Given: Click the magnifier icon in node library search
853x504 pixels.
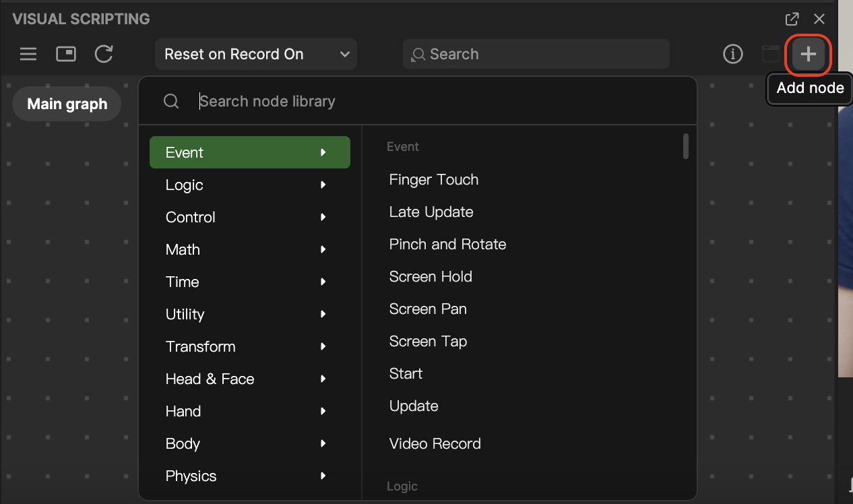Looking at the screenshot, I should [x=172, y=101].
